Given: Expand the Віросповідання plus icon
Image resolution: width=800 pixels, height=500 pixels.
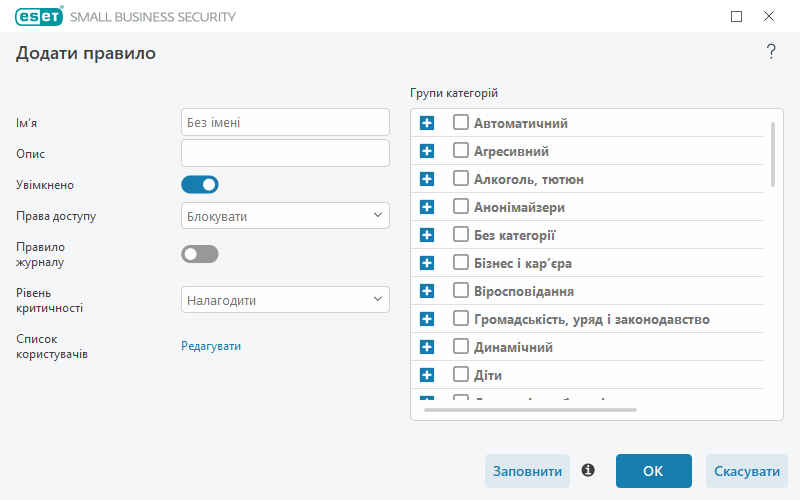Looking at the screenshot, I should pyautogui.click(x=427, y=291).
